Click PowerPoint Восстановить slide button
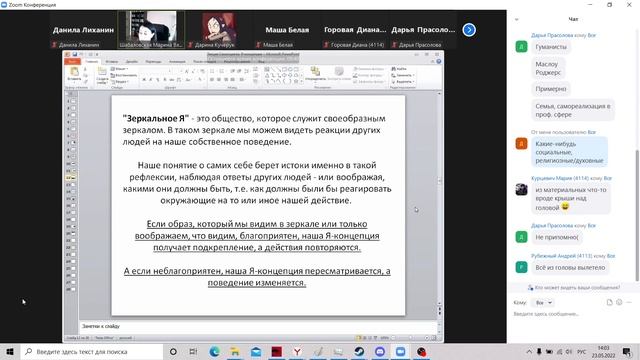 pyautogui.click(x=124, y=75)
